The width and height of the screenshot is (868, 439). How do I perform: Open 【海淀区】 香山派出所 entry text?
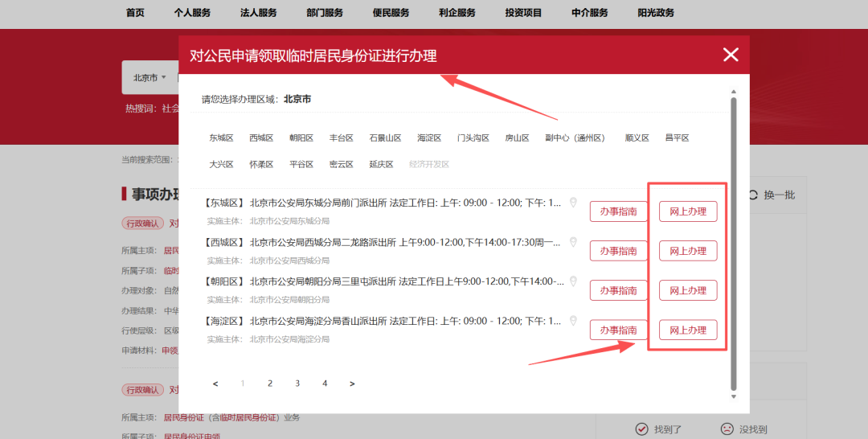coord(382,321)
